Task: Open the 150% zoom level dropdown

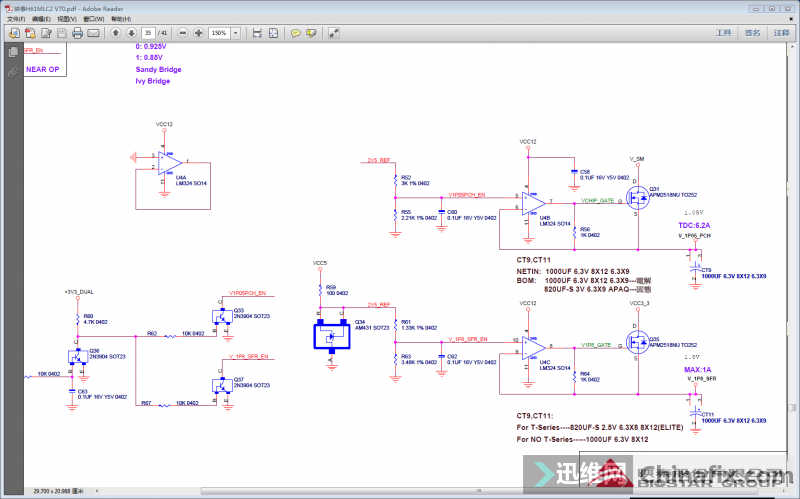Action: pos(234,33)
